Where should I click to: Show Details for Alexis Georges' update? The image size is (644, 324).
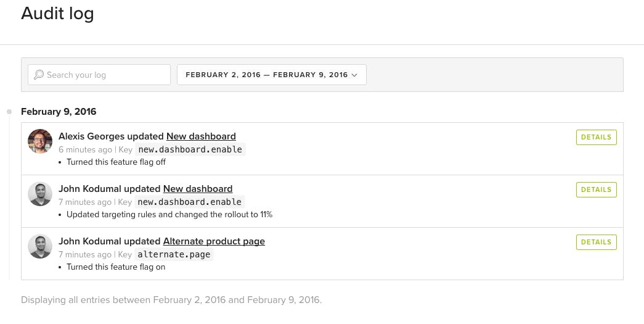(596, 137)
